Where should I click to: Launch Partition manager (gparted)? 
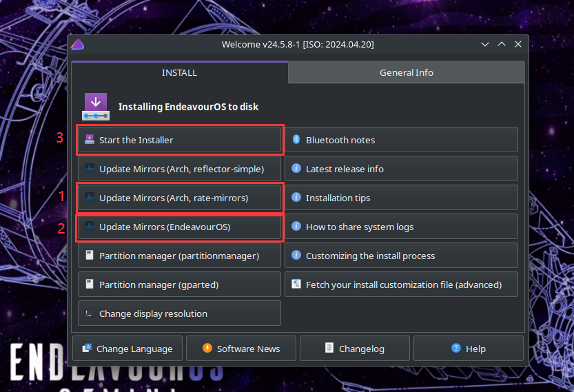click(x=179, y=285)
